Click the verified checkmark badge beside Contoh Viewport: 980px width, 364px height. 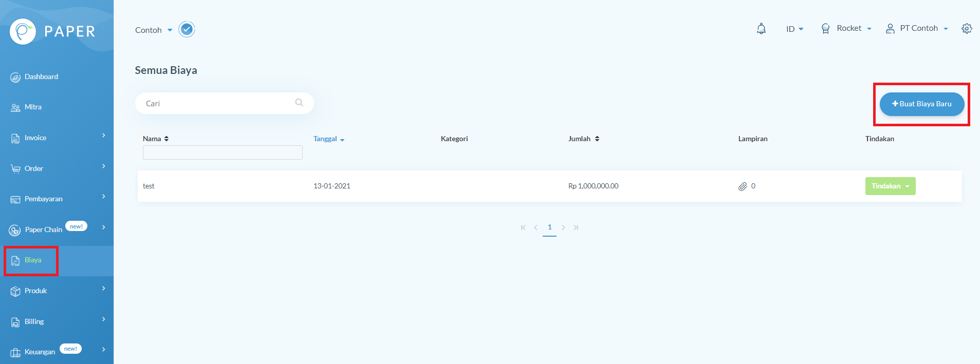(187, 29)
